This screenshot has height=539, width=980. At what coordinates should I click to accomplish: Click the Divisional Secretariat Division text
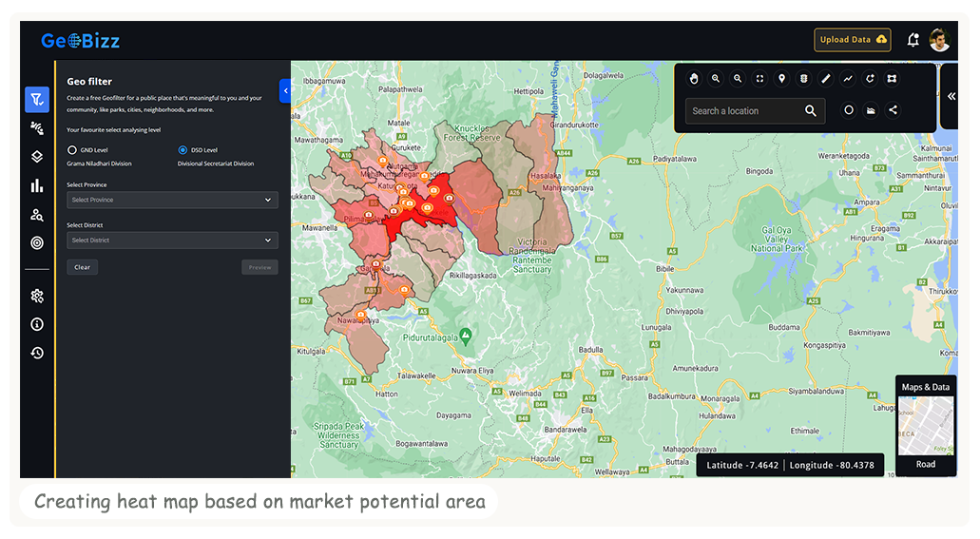pyautogui.click(x=216, y=164)
